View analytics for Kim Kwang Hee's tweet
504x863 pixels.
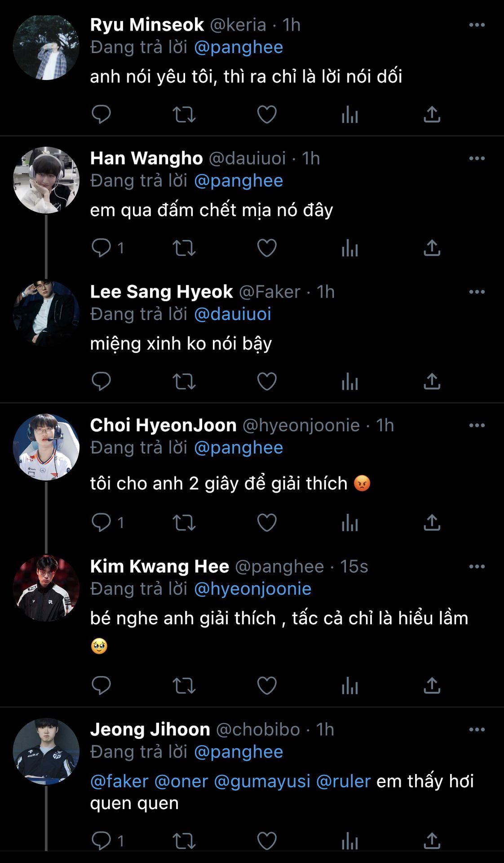tap(349, 686)
